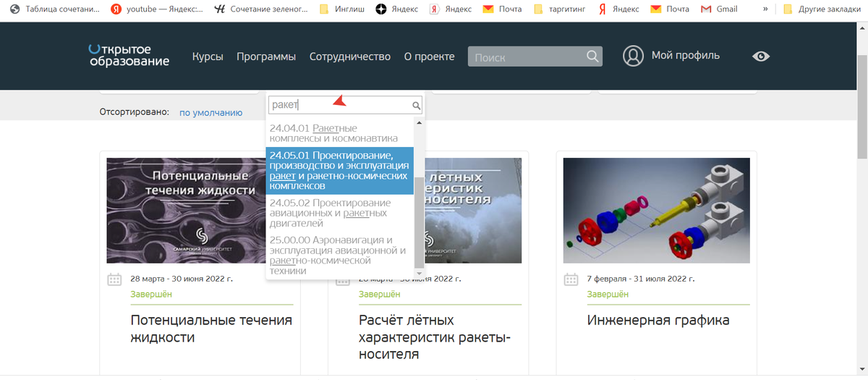Open the profile avatar icon

[x=633, y=56]
